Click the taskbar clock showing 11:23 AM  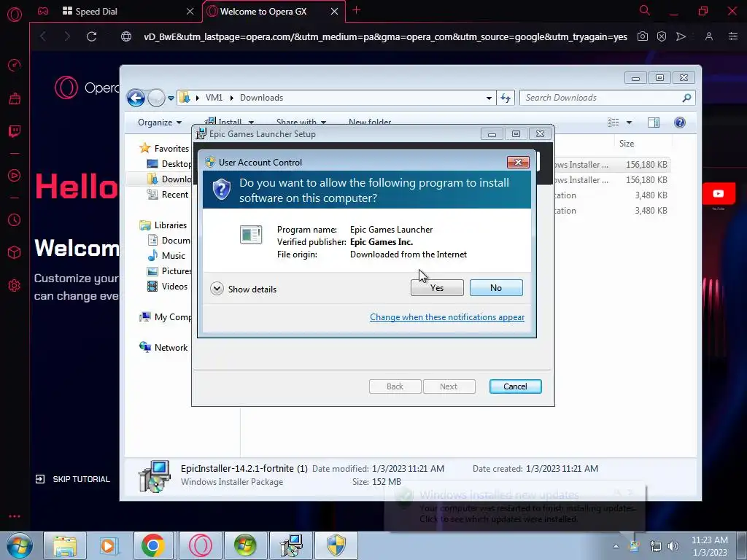(709, 546)
